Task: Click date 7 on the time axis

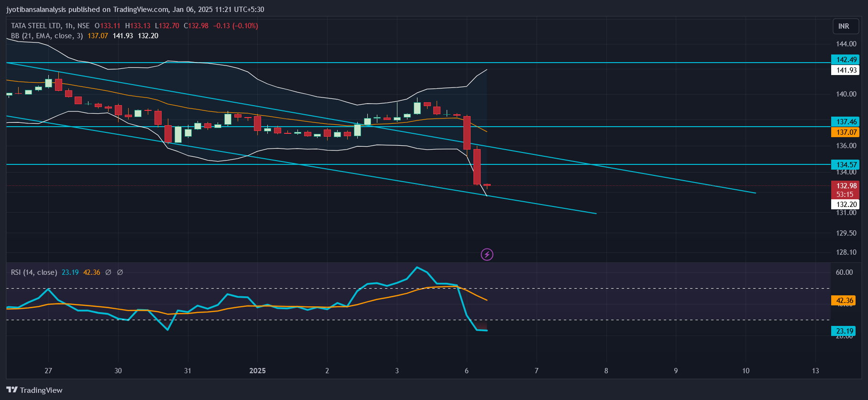Action: click(537, 371)
